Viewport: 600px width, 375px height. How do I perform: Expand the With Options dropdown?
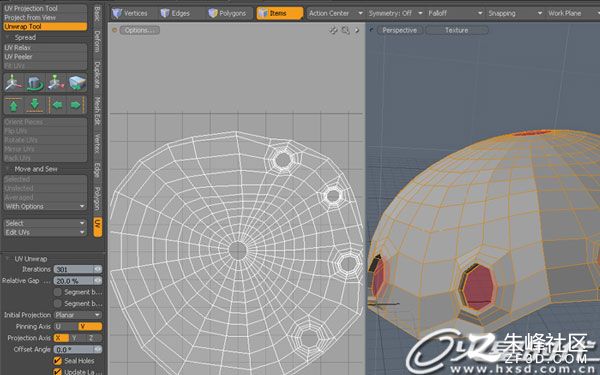[45, 207]
